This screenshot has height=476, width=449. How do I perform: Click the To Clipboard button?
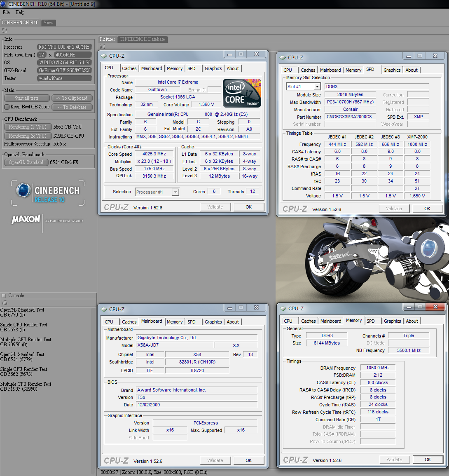(72, 98)
